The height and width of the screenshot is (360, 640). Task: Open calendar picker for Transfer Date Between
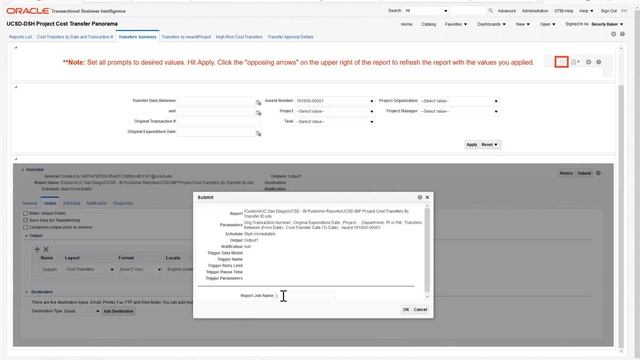coord(258,102)
